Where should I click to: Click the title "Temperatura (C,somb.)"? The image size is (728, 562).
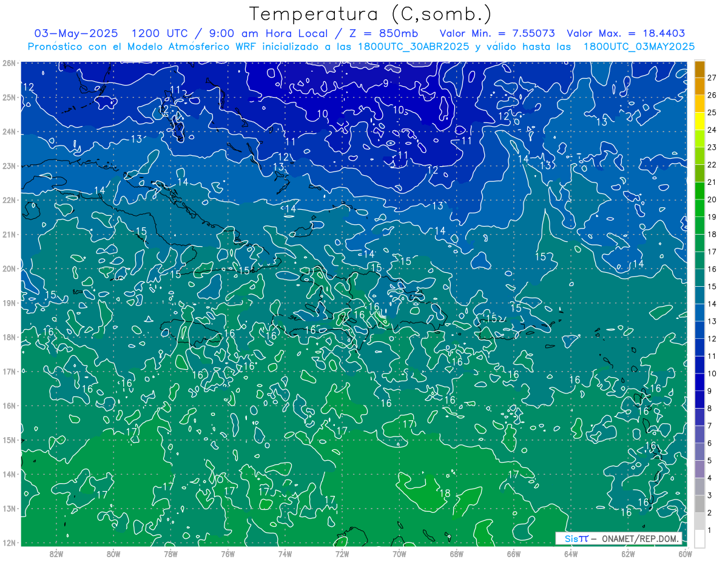pos(371,13)
